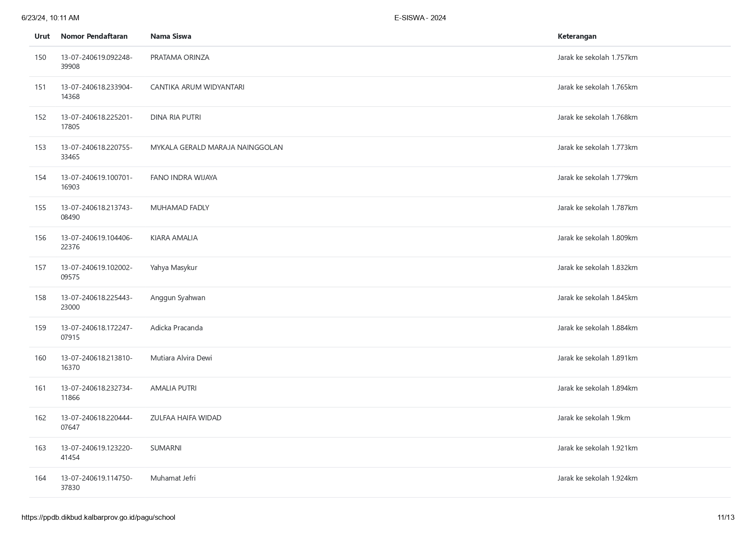
Task: Select the name CANTIKA ARUM WIDYANTARI
Action: click(197, 87)
